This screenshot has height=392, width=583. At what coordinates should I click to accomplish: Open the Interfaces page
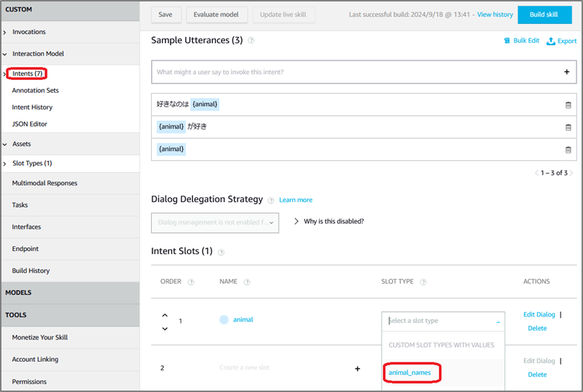coord(27,227)
